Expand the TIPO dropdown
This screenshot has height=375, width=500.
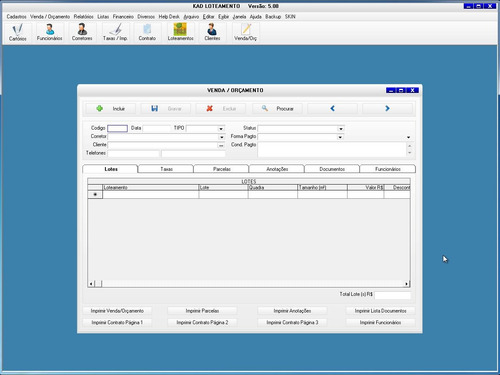pos(221,129)
